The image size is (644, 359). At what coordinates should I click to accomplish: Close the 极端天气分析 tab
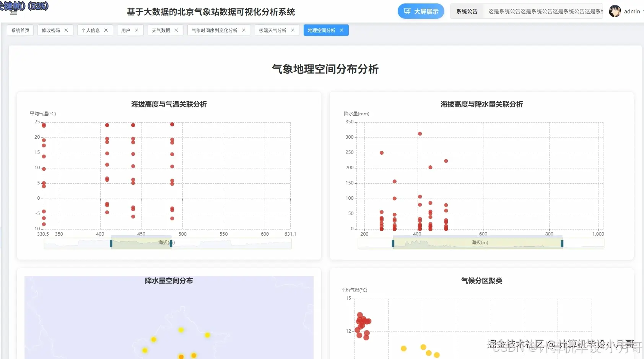pos(292,30)
